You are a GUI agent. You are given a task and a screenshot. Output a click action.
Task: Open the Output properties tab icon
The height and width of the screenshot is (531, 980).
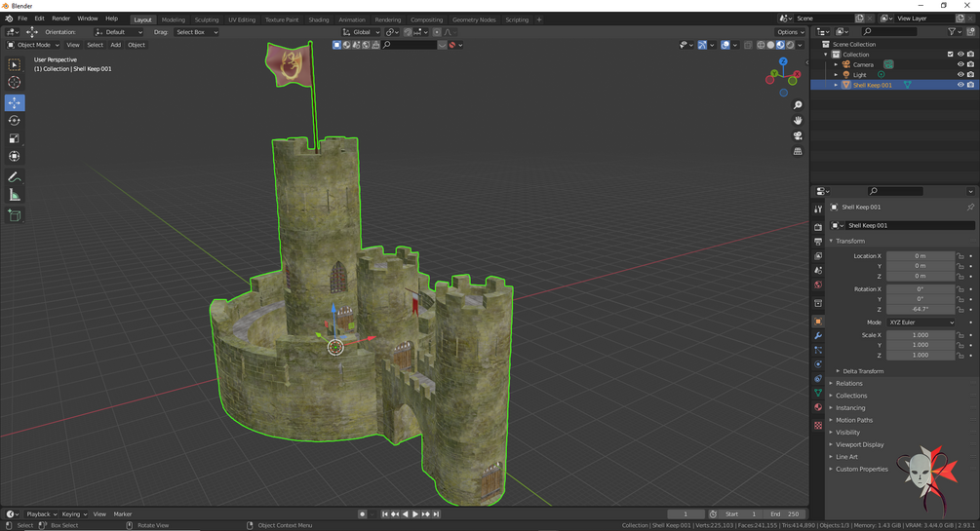[x=818, y=241]
